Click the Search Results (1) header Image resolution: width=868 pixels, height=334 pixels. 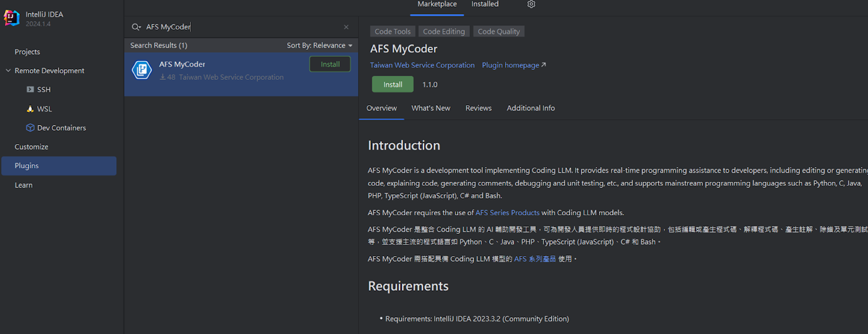click(159, 46)
